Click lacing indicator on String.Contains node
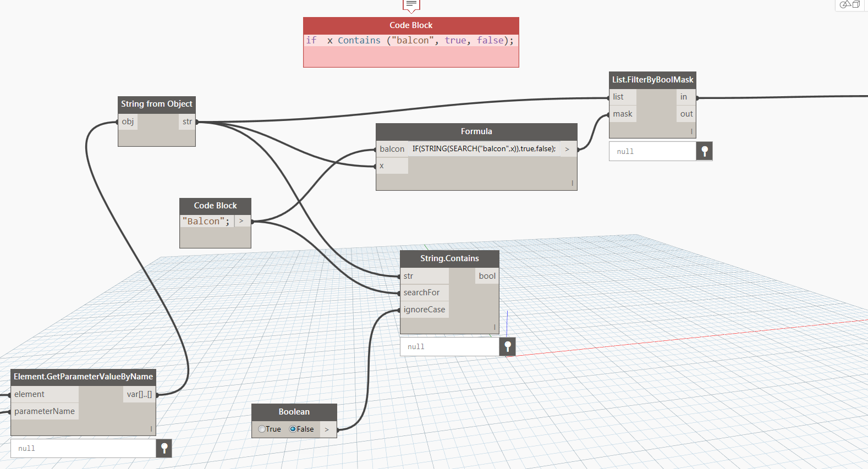868x469 pixels. pos(495,327)
